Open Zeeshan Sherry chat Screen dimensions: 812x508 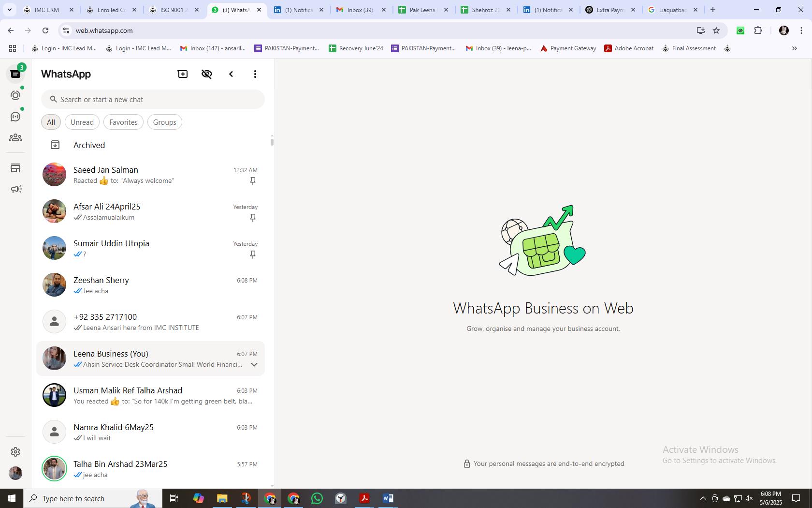(151, 285)
